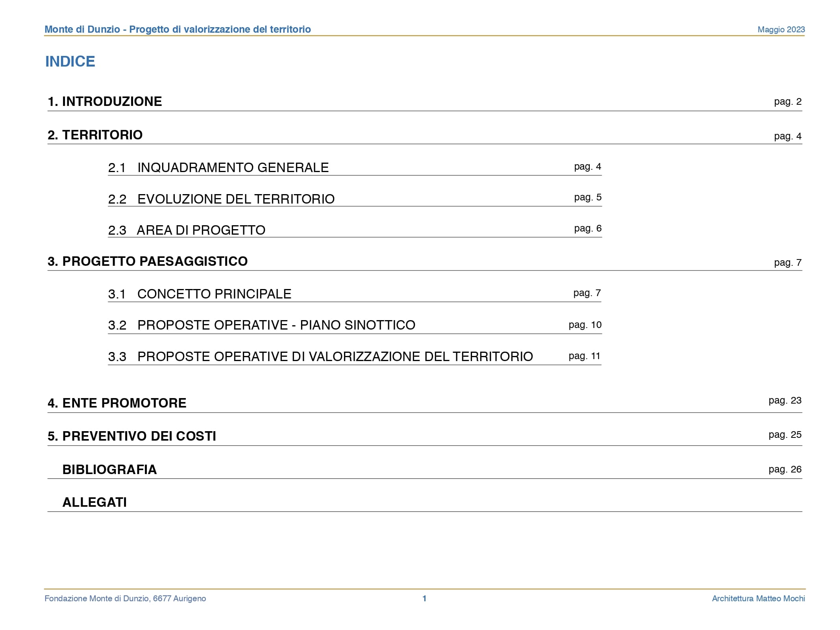Click 'pag. 11' page reference
Viewport: 840px width, 630px height.
point(585,356)
